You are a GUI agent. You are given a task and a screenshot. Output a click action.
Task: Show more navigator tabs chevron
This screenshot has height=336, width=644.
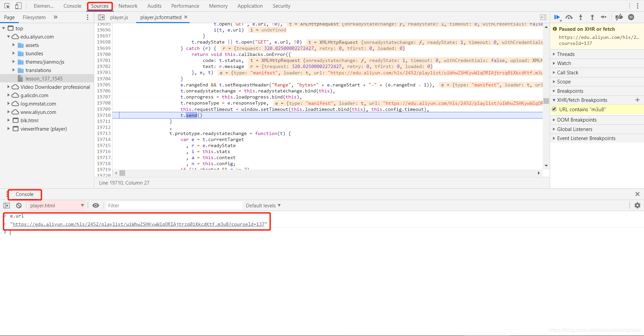pyautogui.click(x=56, y=17)
